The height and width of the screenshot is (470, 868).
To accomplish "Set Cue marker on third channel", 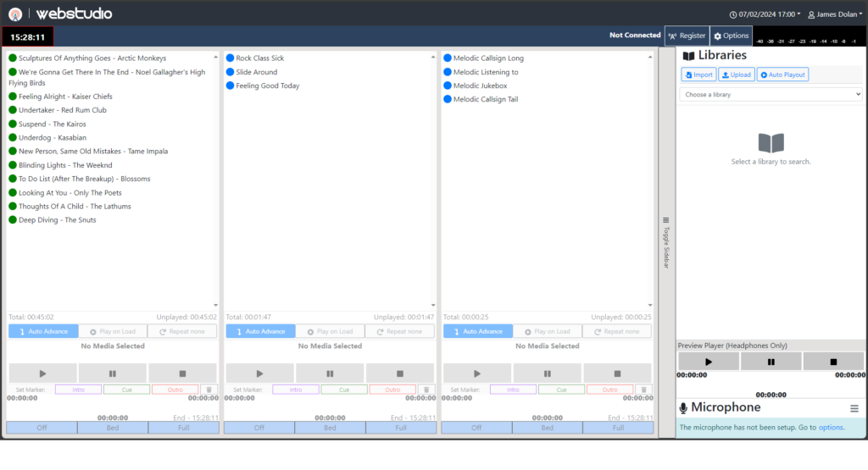I will 561,390.
